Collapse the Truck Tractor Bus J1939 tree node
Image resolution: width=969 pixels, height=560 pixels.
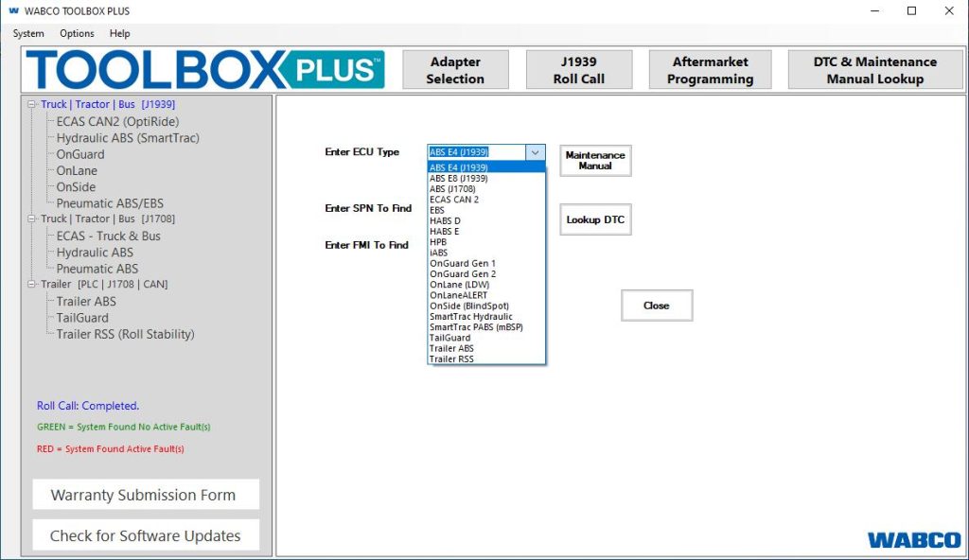(32, 105)
